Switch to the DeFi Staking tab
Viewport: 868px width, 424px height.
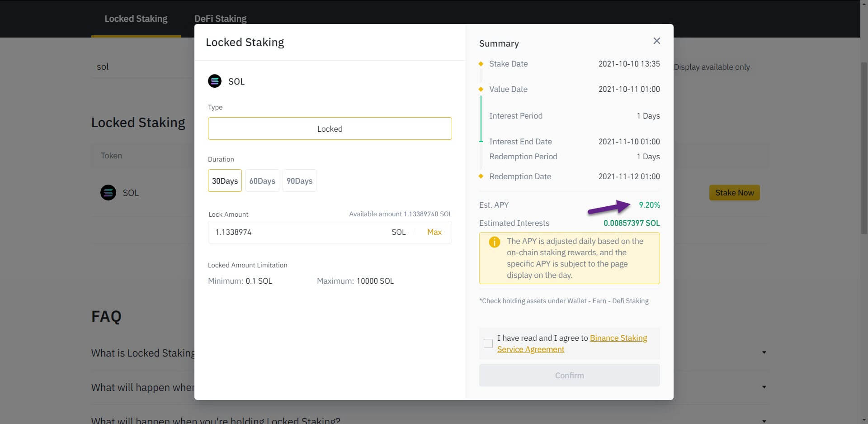(x=220, y=19)
